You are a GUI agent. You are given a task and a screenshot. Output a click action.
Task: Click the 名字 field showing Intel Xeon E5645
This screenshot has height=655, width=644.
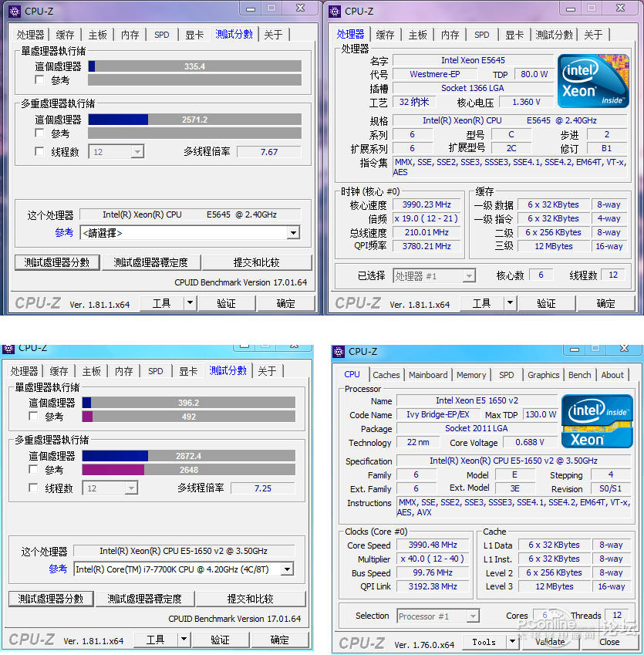pos(474,60)
